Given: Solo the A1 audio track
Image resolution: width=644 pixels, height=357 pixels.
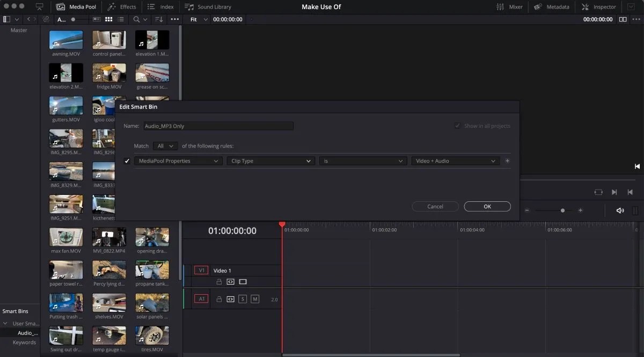Looking at the screenshot, I should (243, 298).
